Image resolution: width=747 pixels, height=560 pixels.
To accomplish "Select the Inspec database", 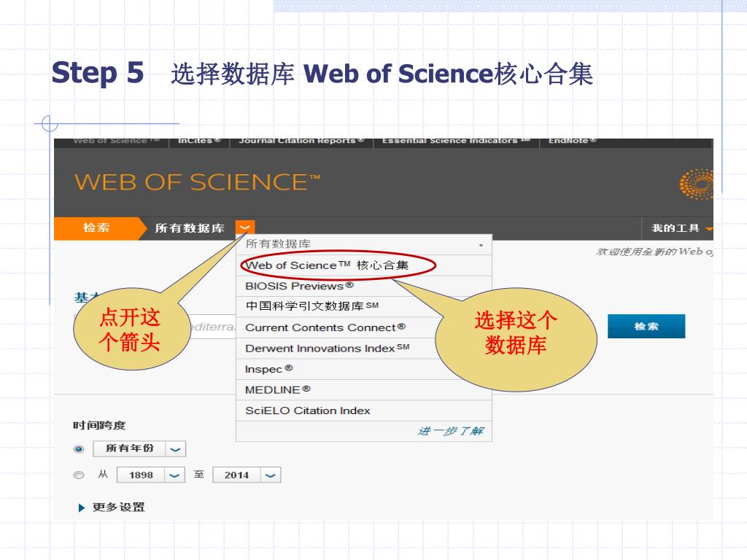I will point(364,369).
